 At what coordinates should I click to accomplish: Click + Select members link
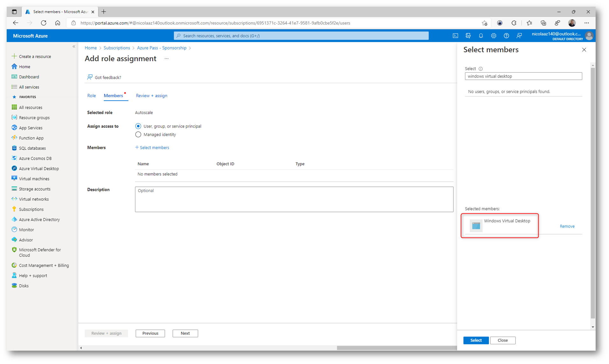[152, 147]
